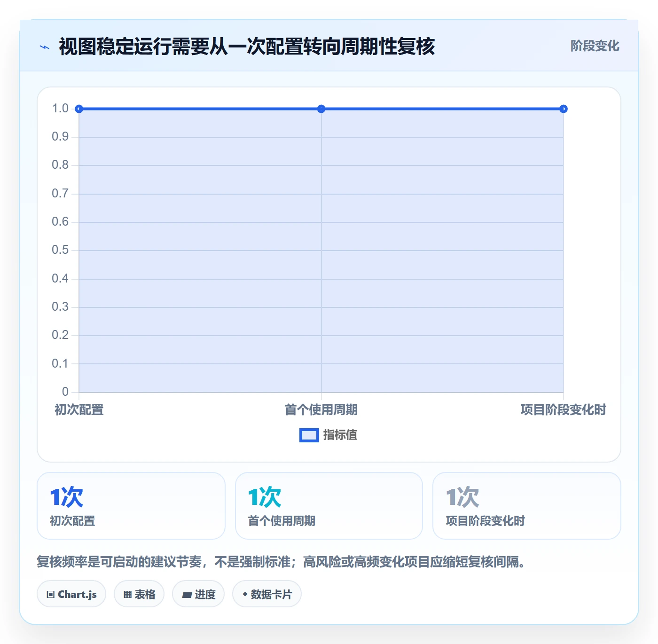Click the 进度 tag chip
Screen dimensions: 658x644
198,594
